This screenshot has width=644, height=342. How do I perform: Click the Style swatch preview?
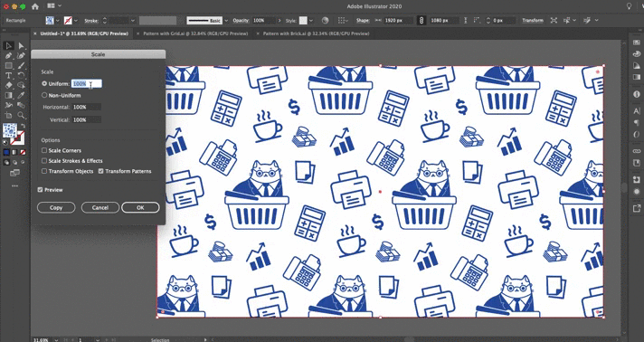tap(303, 20)
